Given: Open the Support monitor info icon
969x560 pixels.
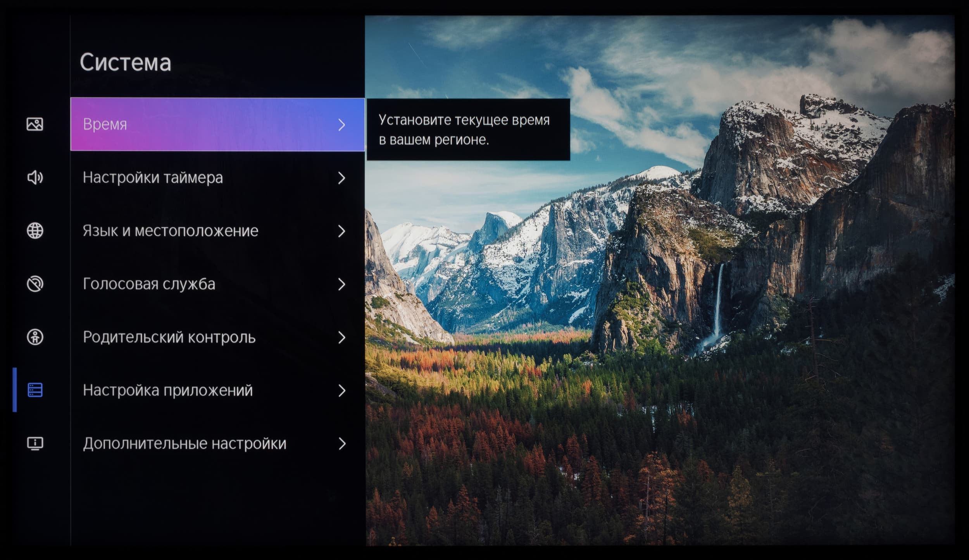Looking at the screenshot, I should point(35,443).
